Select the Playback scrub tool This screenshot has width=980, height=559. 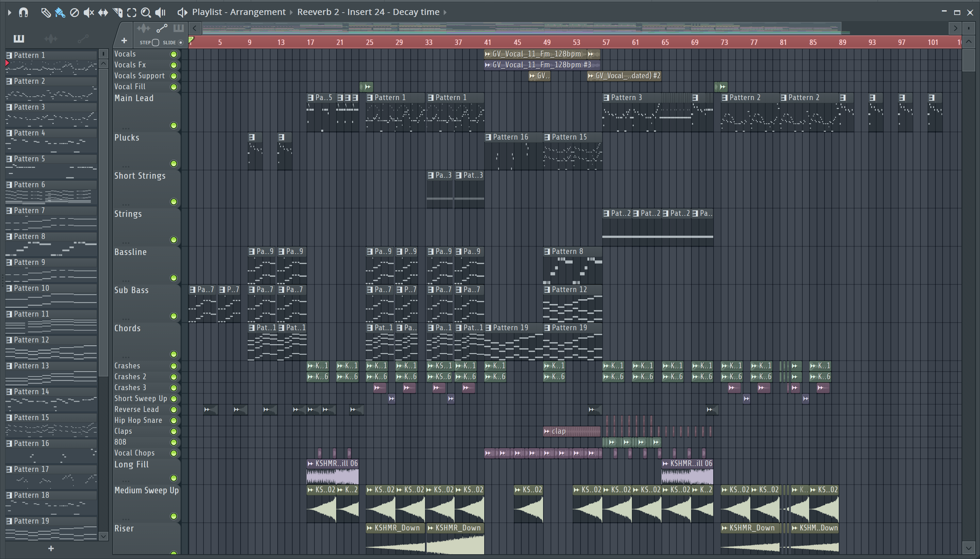point(160,13)
